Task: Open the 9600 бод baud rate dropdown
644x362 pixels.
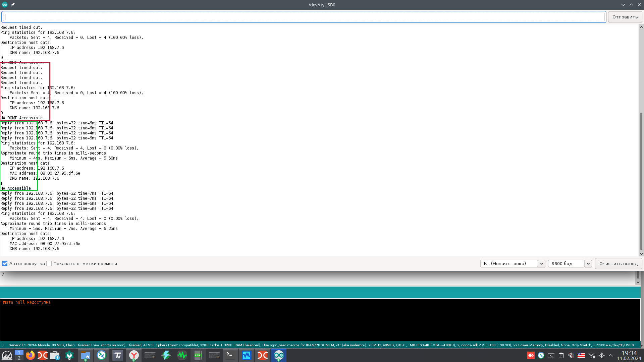Action: pos(569,263)
